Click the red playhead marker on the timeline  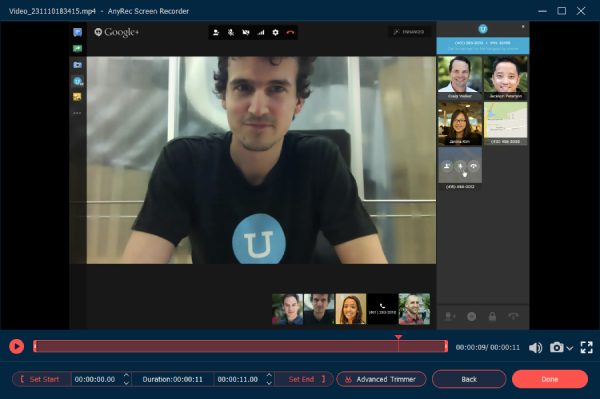tap(398, 337)
